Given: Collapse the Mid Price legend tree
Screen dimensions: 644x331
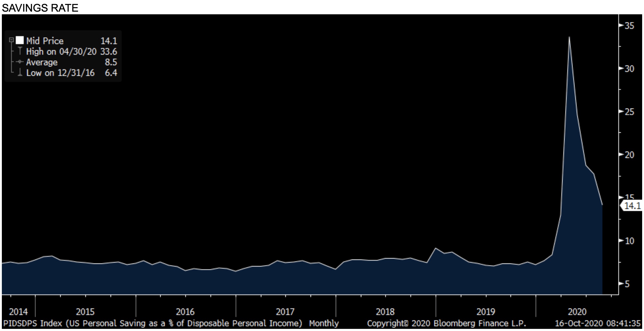Looking at the screenshot, I should [11, 40].
